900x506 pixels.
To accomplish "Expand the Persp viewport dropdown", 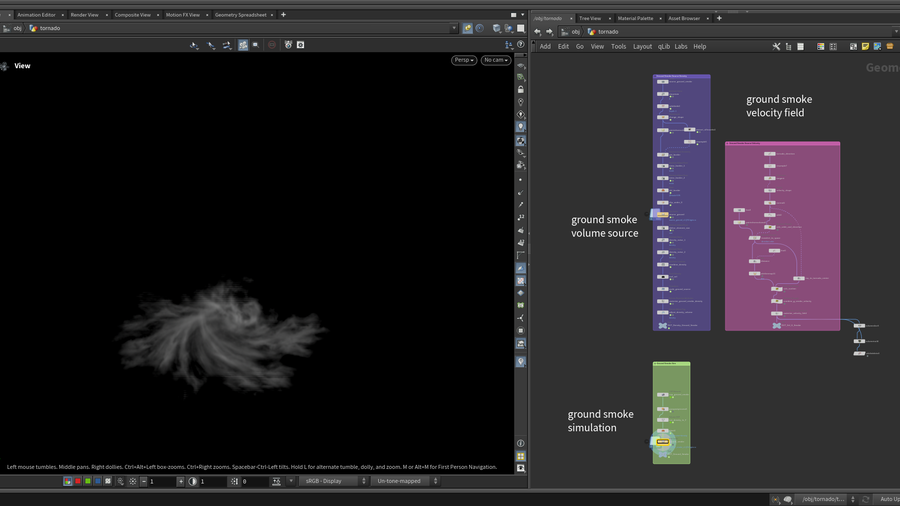I will (x=463, y=60).
